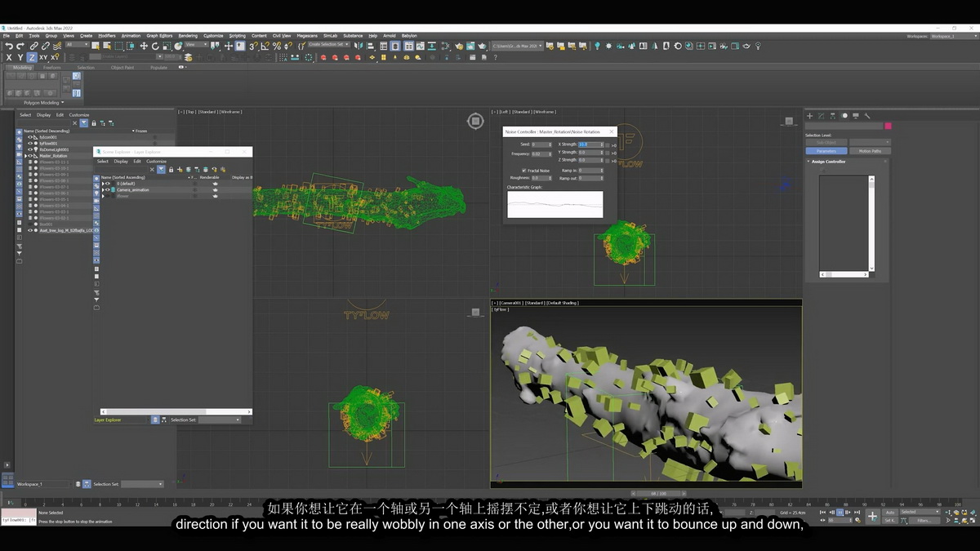Open the Graph Editors menu
The width and height of the screenshot is (980, 551).
tap(159, 36)
